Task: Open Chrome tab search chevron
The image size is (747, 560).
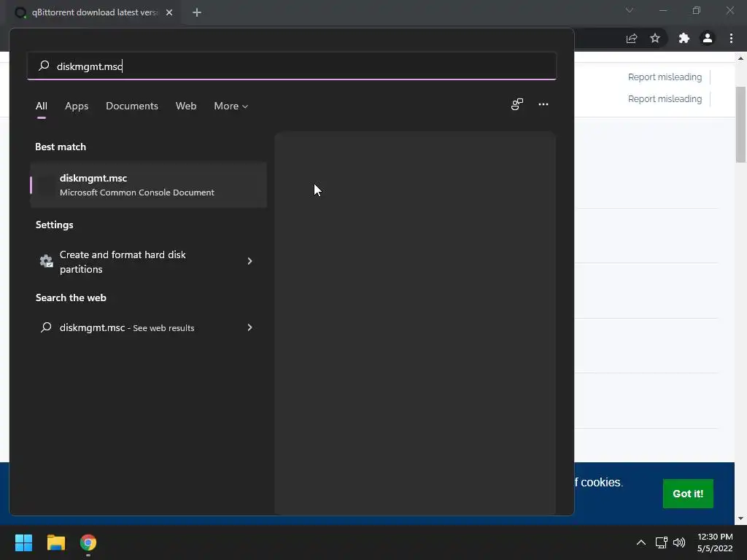Action: coord(630,10)
